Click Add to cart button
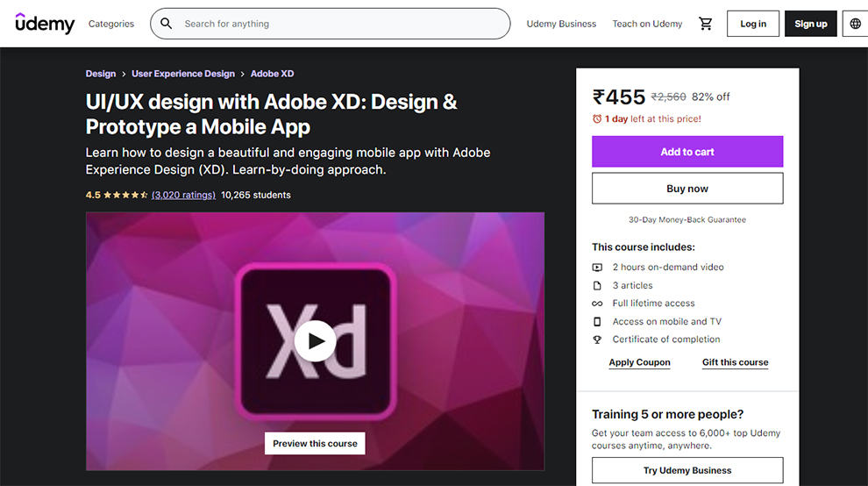Viewport: 868px width, 486px height. click(x=687, y=151)
